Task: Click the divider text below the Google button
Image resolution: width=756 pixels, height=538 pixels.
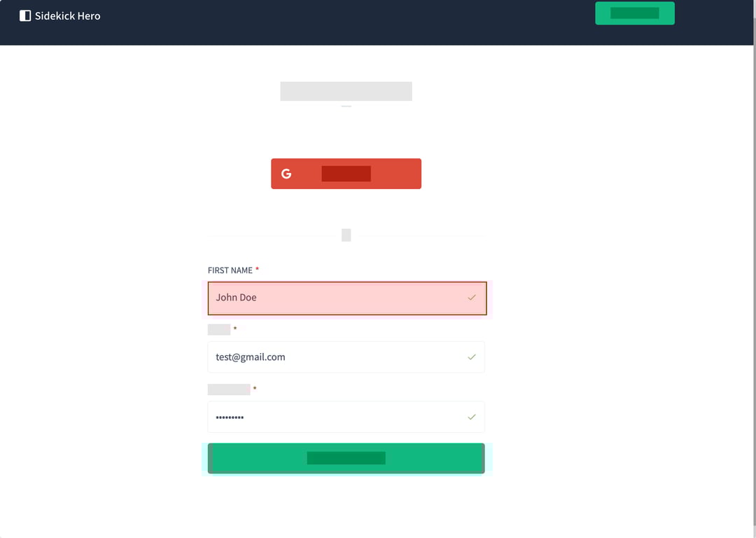Action: [346, 235]
